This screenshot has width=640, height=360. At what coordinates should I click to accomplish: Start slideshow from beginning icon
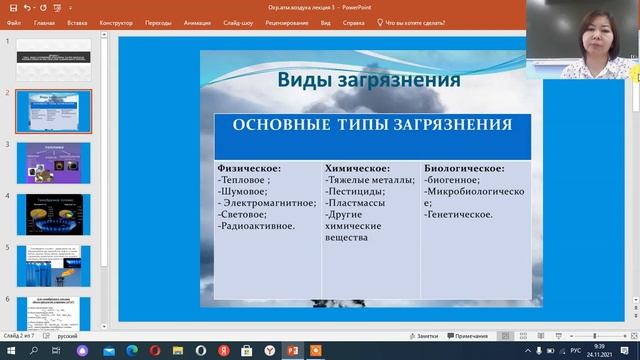coord(57,8)
